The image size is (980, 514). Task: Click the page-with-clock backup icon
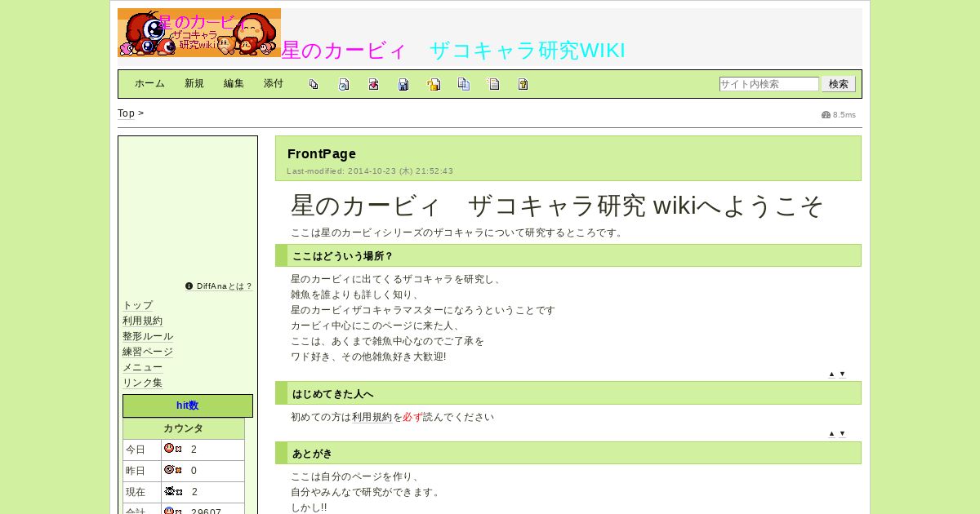(x=344, y=84)
